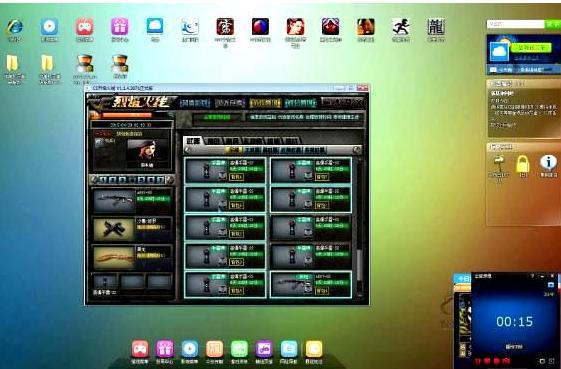The height and width of the screenshot is (369, 561).
Task: Click the search input field at top right
Action: [516, 24]
